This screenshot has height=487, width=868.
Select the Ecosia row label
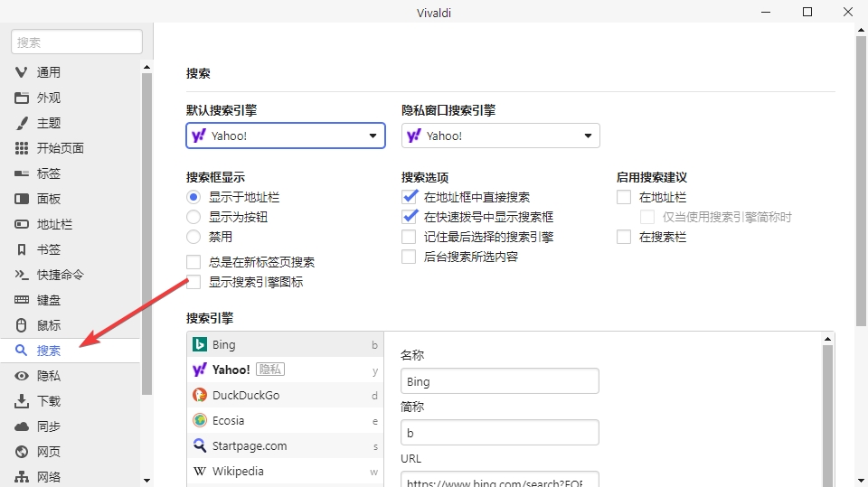point(228,421)
